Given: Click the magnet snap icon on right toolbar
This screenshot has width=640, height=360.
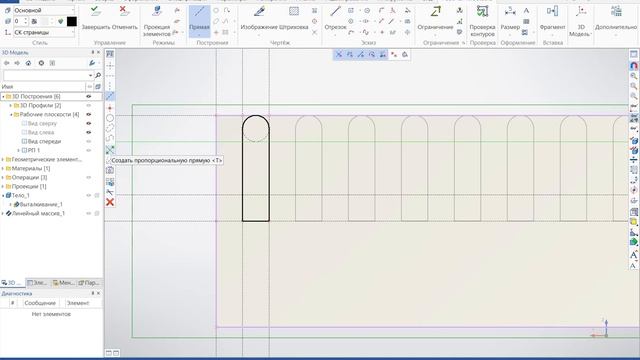Looking at the screenshot, I should 633,65.
